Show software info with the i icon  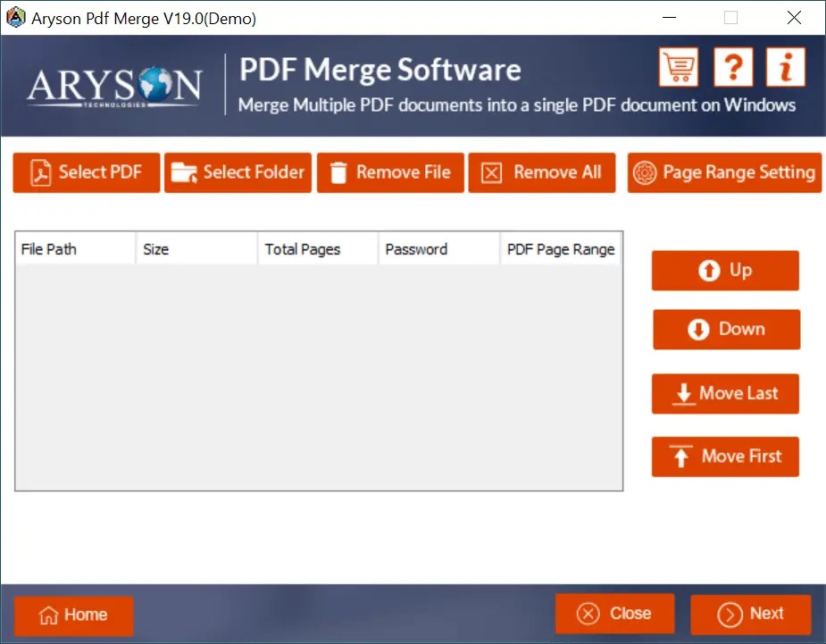coord(786,67)
